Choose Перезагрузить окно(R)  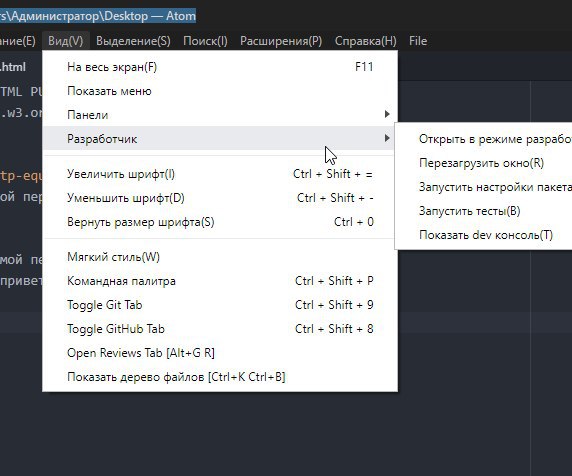[484, 163]
